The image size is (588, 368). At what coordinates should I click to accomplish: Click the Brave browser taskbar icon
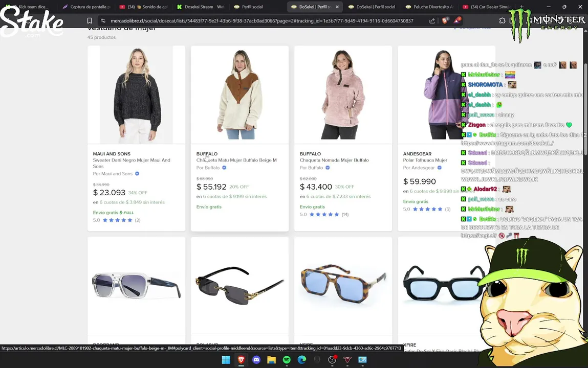tap(241, 360)
